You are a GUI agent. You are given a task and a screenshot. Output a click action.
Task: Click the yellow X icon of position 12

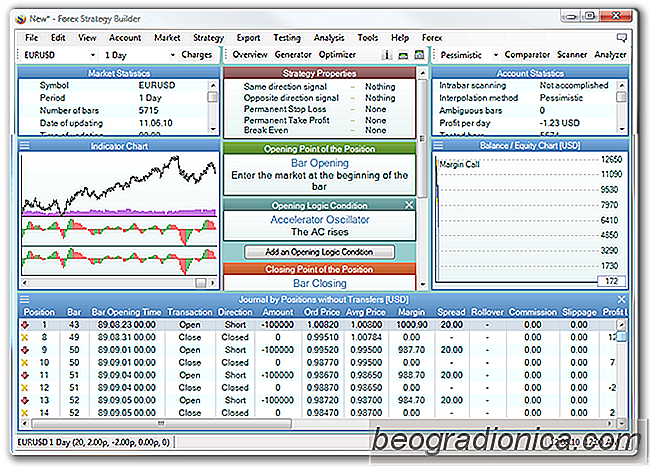pos(25,388)
